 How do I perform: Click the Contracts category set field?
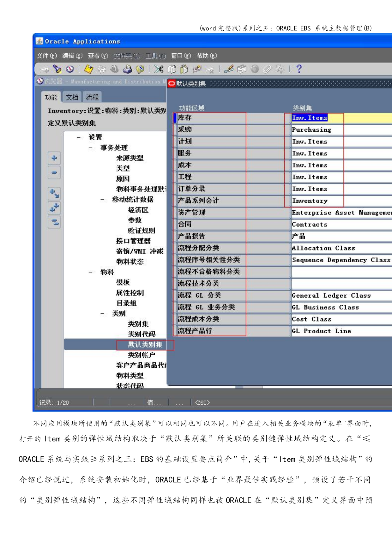(x=341, y=225)
